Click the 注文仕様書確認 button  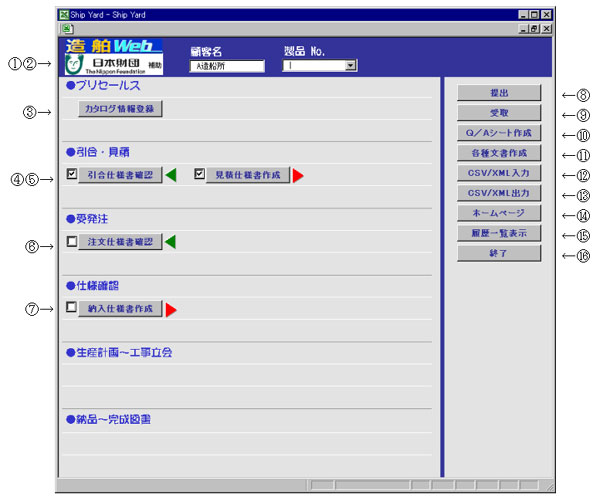coord(120,242)
